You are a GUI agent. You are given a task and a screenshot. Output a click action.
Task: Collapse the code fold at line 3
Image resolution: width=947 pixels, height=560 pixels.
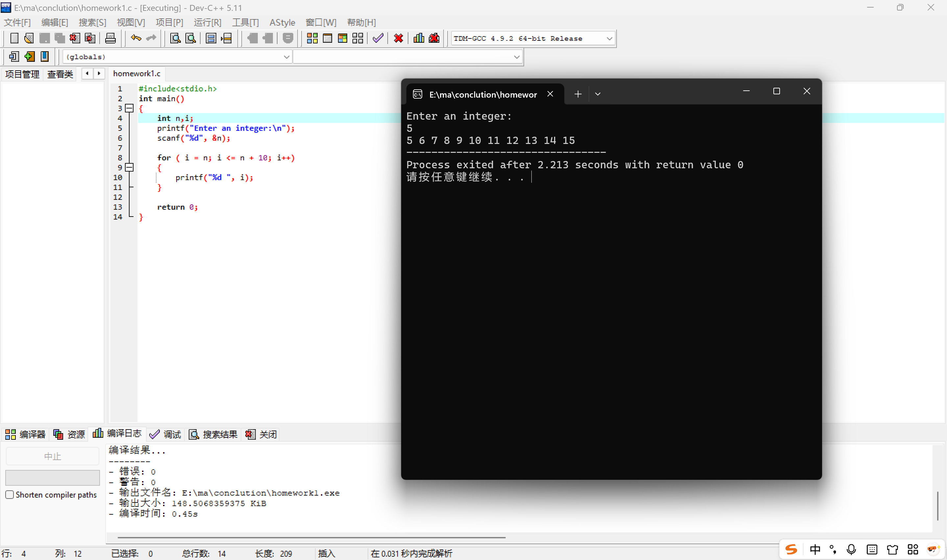click(130, 108)
